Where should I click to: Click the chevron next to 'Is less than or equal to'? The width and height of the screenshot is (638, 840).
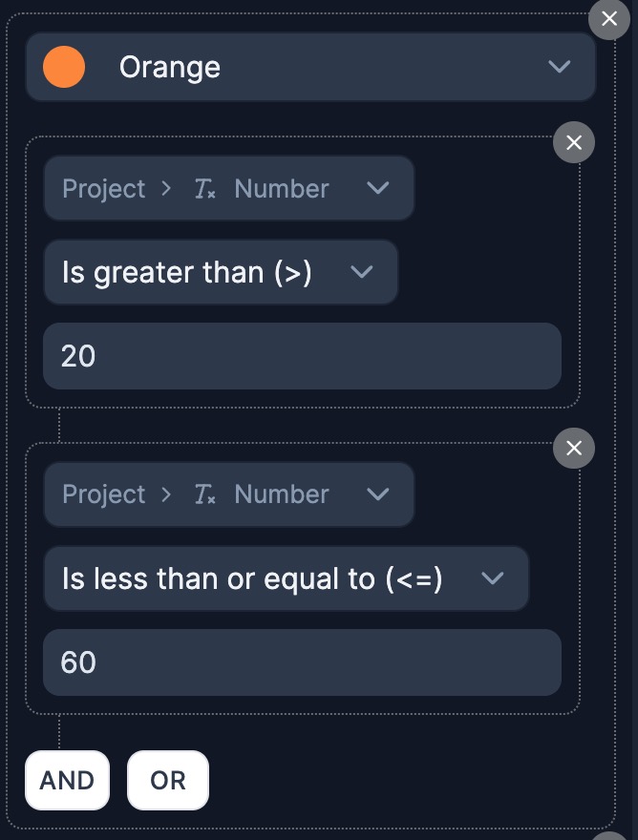tap(492, 578)
